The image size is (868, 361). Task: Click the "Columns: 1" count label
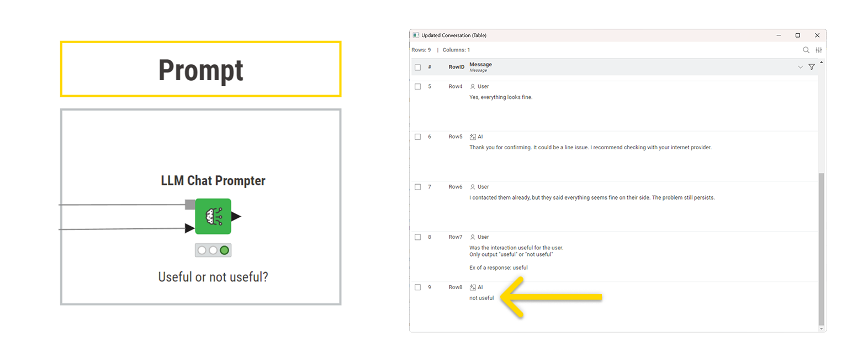coord(456,50)
